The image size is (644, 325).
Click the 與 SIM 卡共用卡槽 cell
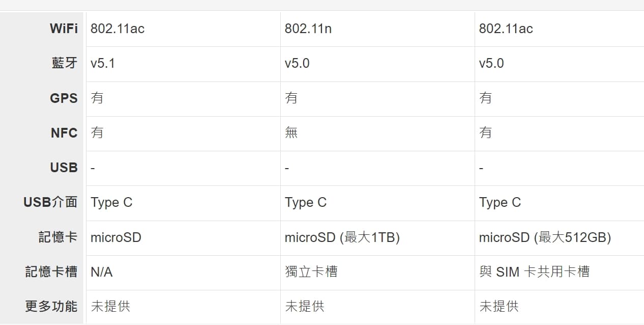(534, 272)
